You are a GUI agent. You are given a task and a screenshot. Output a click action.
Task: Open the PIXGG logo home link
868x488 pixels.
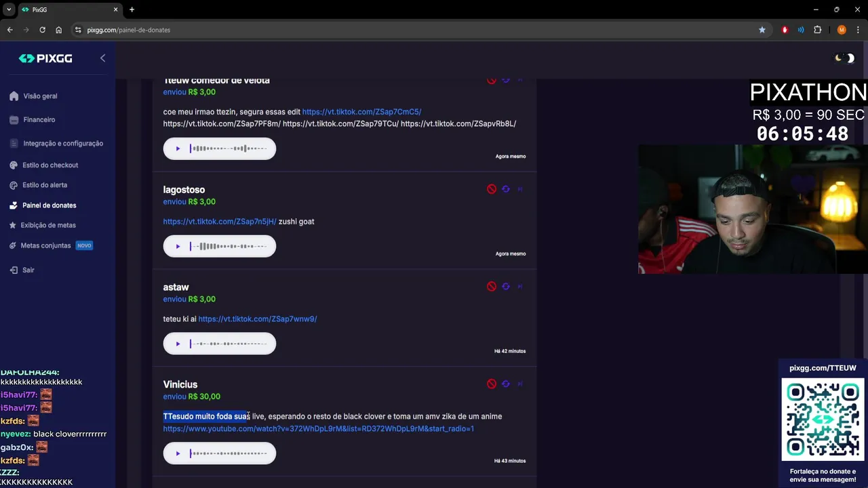coord(45,58)
